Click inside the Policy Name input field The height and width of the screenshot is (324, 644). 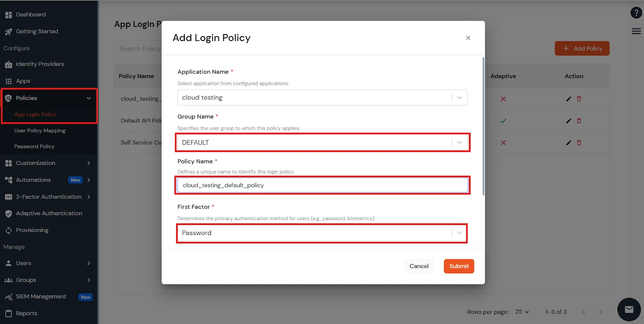pyautogui.click(x=322, y=185)
